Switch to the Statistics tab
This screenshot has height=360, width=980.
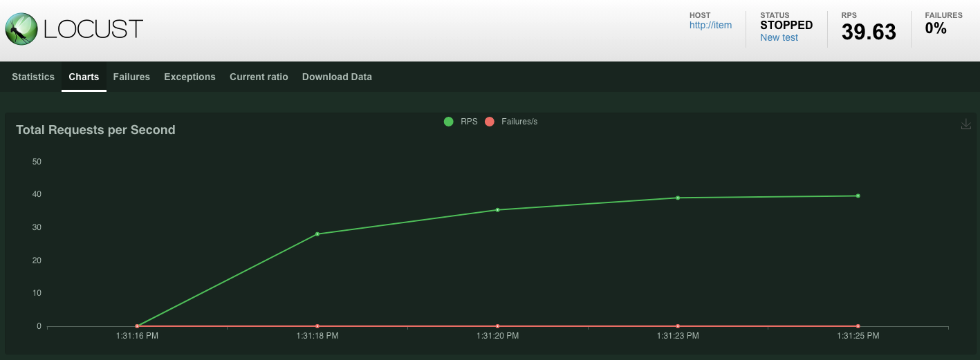(33, 77)
